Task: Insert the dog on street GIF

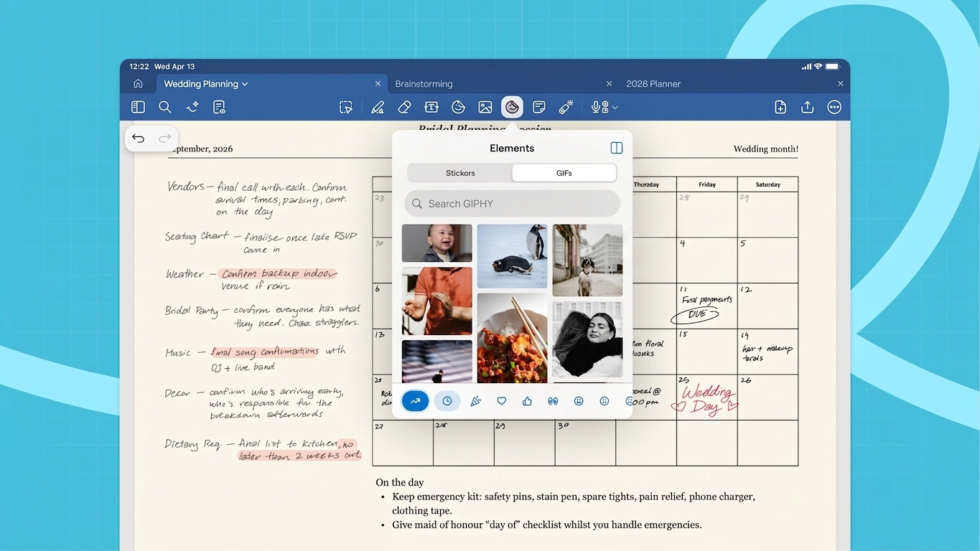Action: coord(587,260)
